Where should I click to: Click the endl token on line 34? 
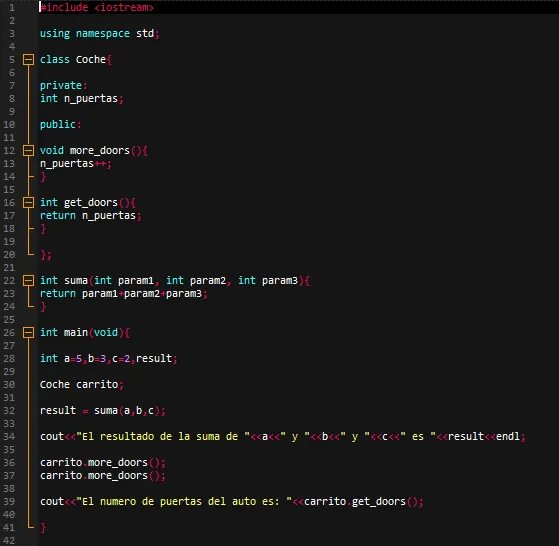pos(508,437)
